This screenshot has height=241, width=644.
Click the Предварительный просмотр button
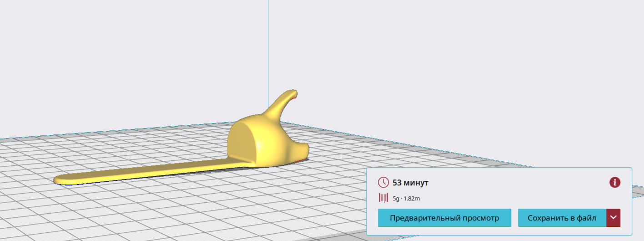click(444, 218)
